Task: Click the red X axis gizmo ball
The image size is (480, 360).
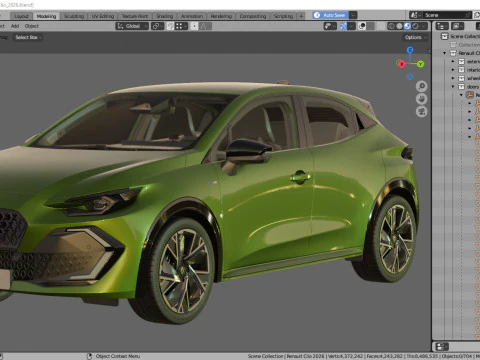Action: click(x=401, y=64)
